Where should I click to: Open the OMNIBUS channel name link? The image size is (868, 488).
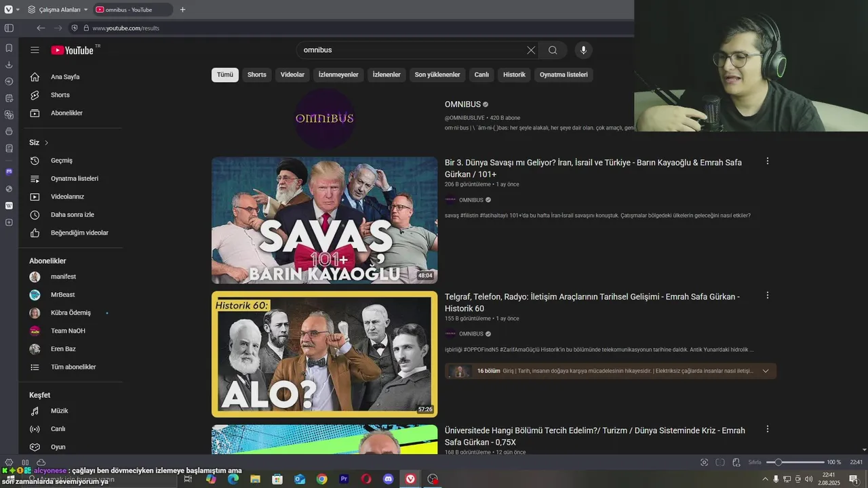click(462, 104)
